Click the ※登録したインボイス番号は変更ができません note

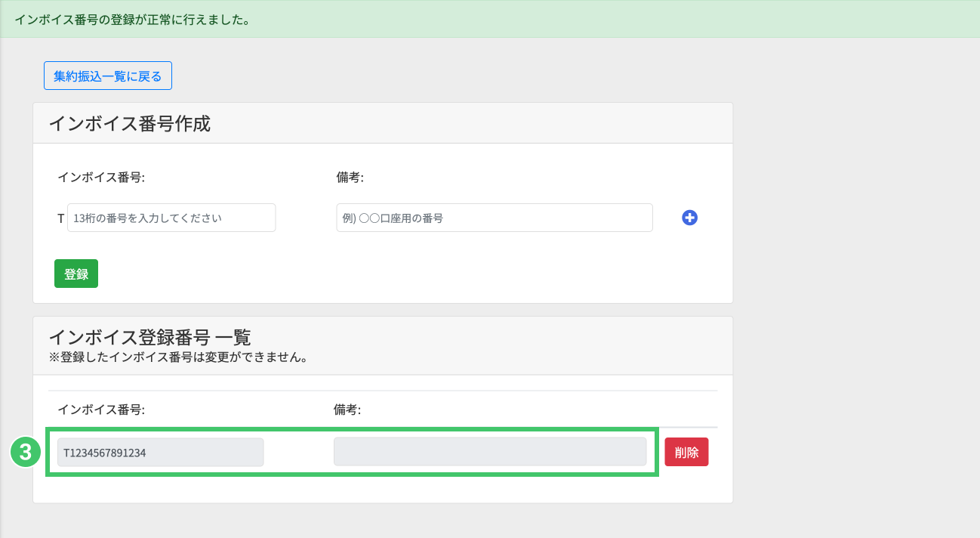click(x=178, y=357)
